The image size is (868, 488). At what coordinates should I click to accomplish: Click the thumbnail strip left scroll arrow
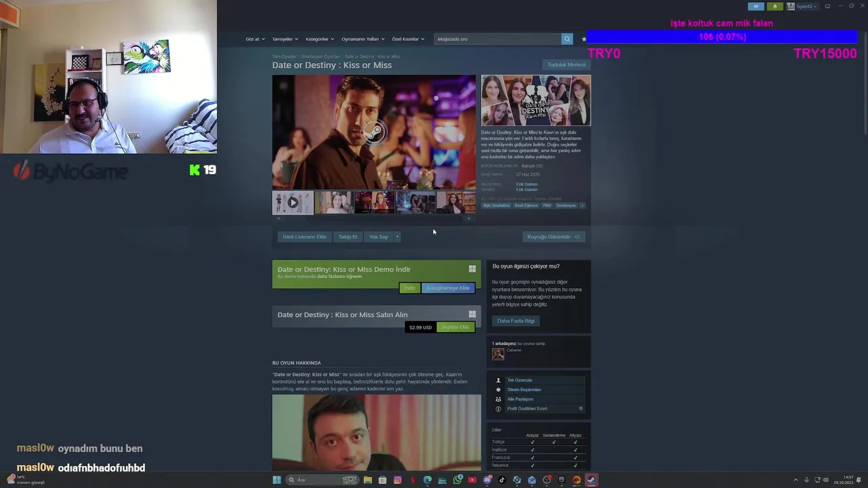[278, 218]
